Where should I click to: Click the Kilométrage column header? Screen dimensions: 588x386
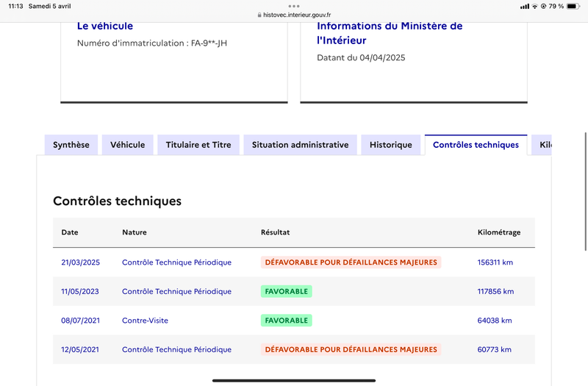498,232
